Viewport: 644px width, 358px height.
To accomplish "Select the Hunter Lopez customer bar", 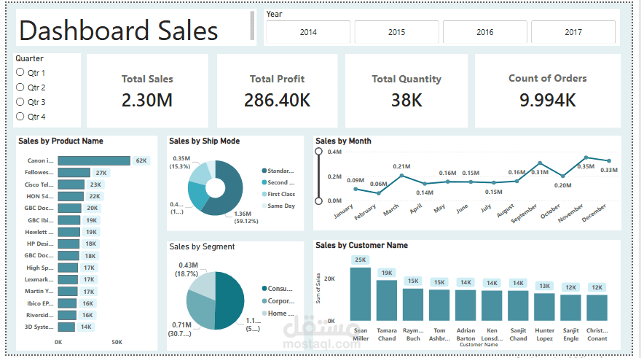I will [x=544, y=307].
